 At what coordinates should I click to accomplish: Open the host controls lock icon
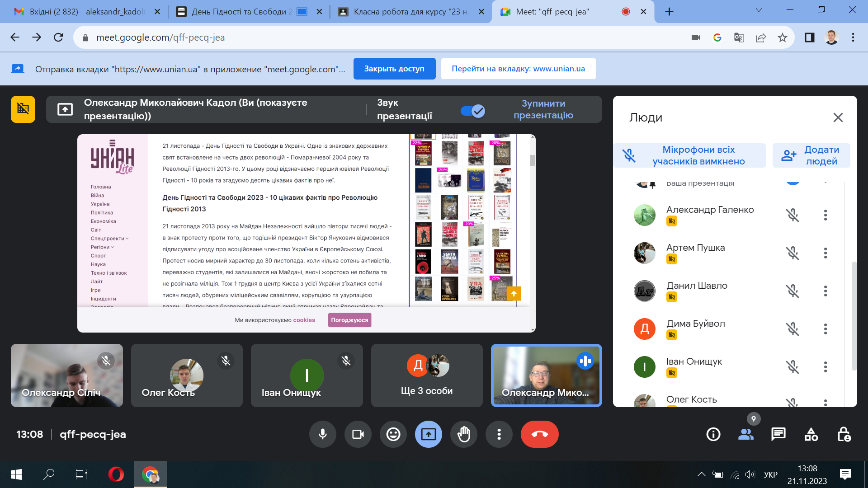click(844, 434)
